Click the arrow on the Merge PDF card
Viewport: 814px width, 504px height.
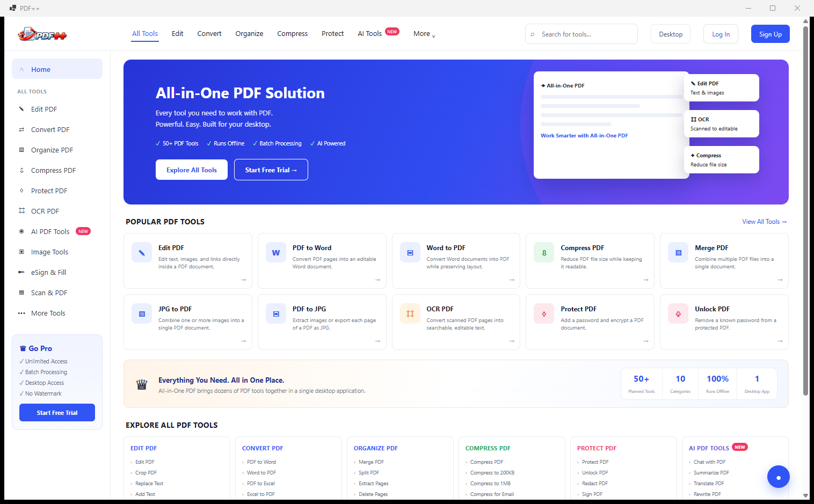coord(780,280)
